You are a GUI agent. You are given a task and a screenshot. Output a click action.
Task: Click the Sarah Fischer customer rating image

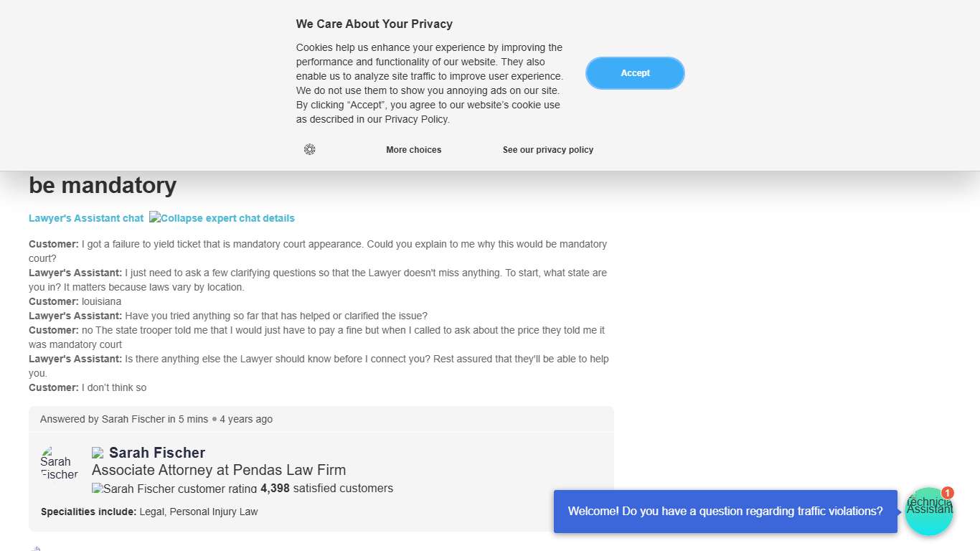(x=174, y=489)
